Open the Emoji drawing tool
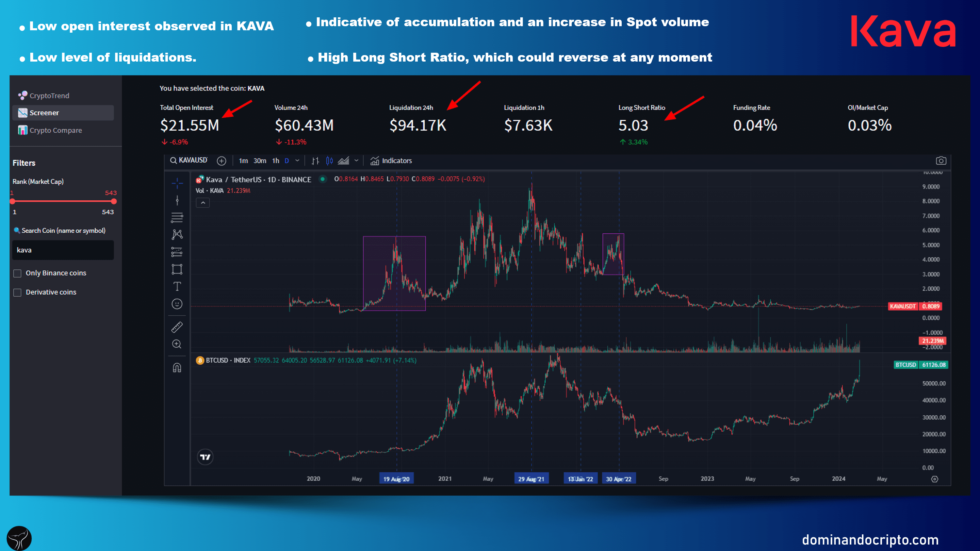Screen dimensions: 980x551 [177, 304]
